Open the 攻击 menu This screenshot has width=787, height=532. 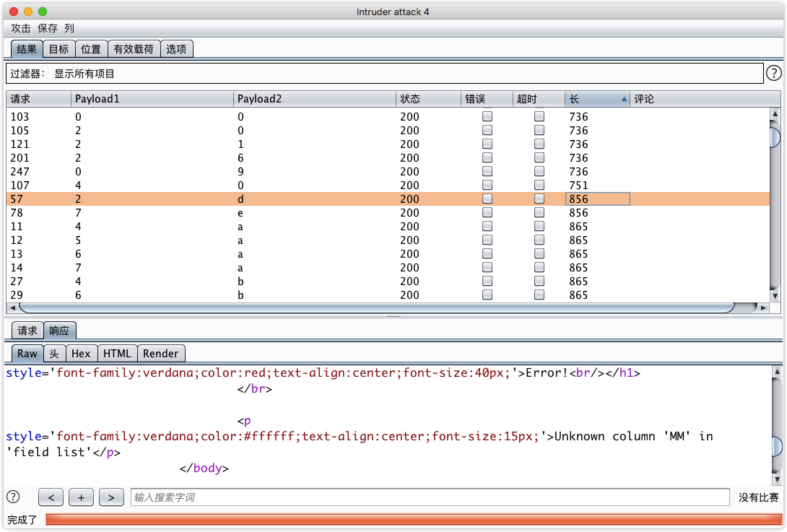[x=21, y=28]
